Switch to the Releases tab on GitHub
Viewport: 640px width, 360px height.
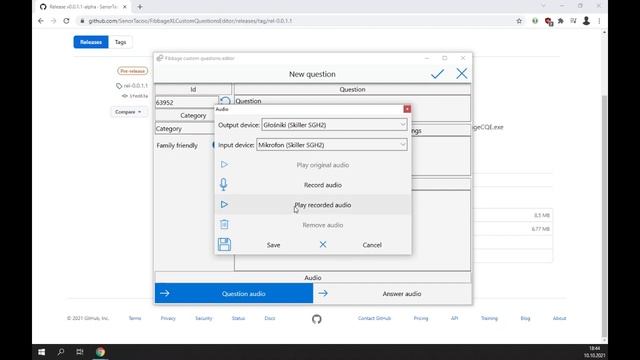click(x=91, y=42)
